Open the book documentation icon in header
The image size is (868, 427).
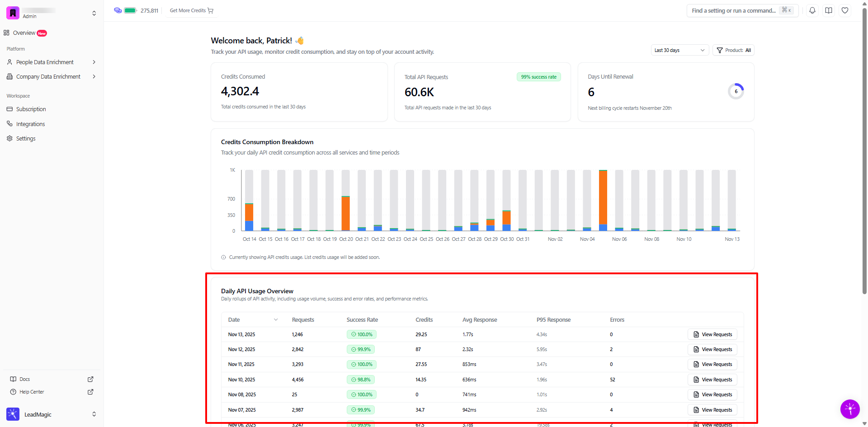828,10
